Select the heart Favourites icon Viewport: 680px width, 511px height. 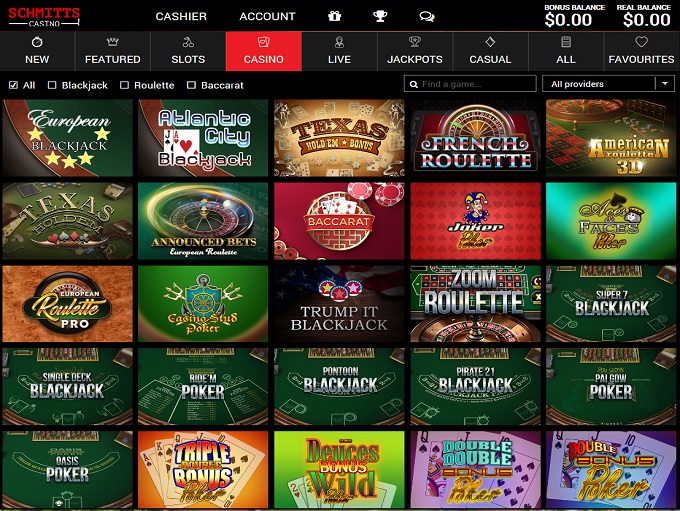pyautogui.click(x=641, y=42)
